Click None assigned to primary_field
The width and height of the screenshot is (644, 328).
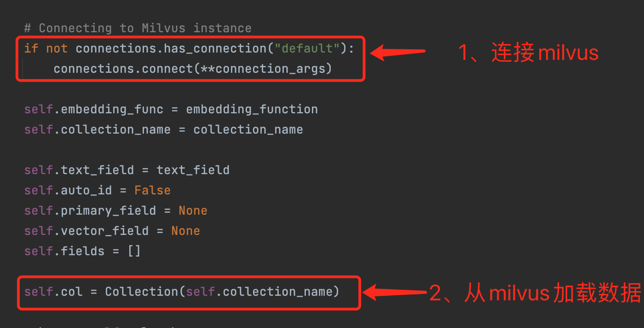(193, 211)
